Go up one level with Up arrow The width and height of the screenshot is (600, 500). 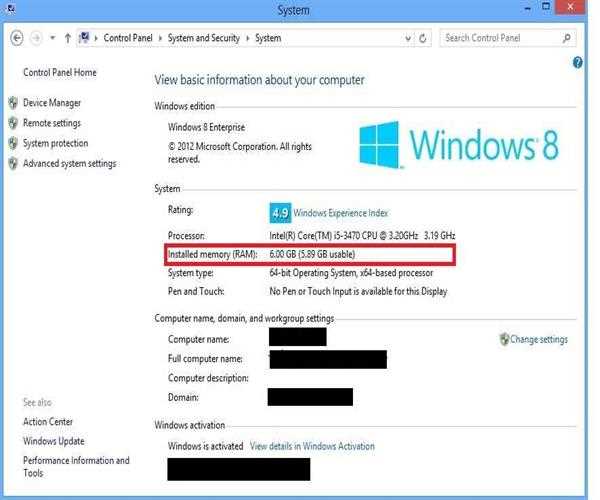click(67, 38)
